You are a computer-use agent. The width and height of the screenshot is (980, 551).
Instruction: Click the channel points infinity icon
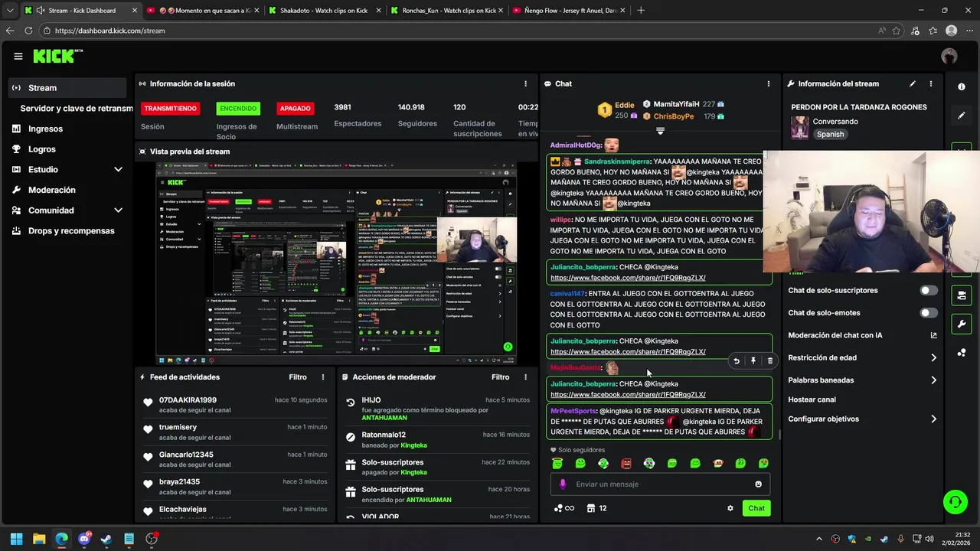pyautogui.click(x=564, y=508)
